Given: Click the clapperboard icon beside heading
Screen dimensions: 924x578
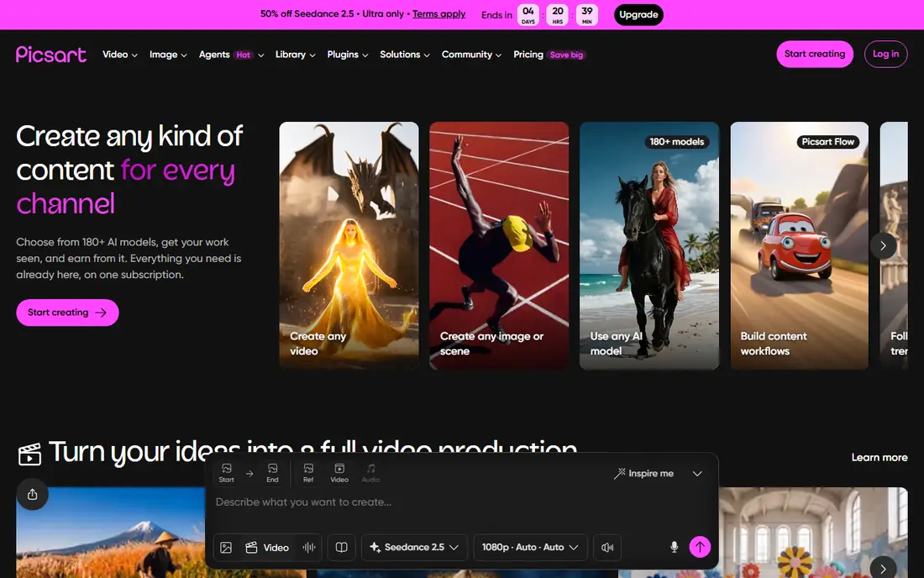Looking at the screenshot, I should tap(29, 454).
